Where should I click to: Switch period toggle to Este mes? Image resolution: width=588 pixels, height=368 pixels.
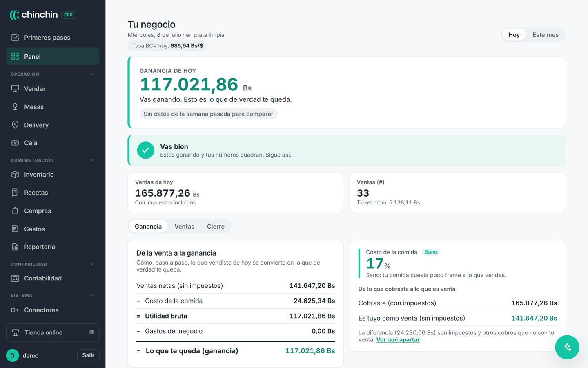point(545,35)
